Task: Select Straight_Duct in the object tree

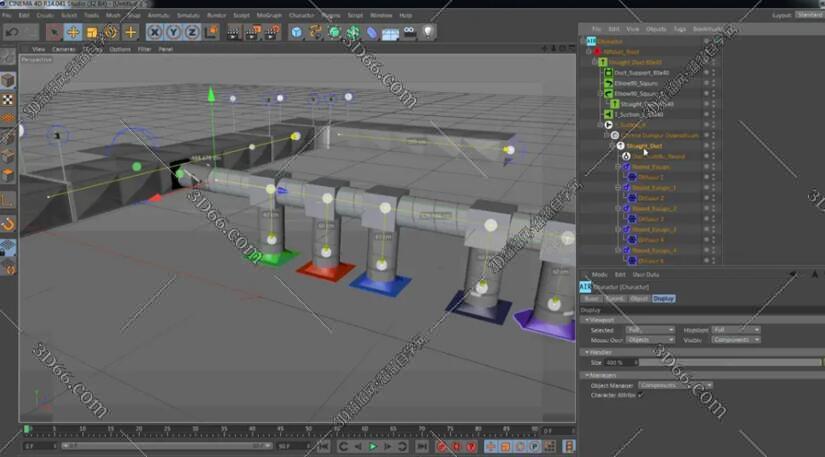Action: [x=644, y=146]
